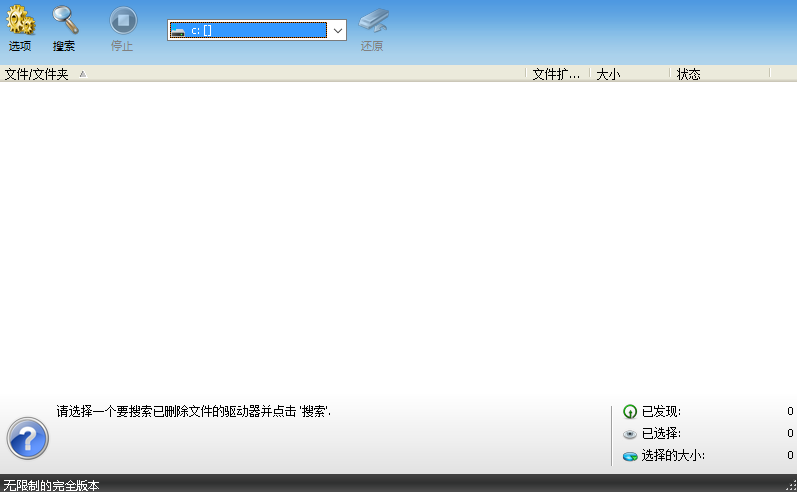Click the sort arrow in 文件/文件夹 header
The height and width of the screenshot is (492, 797).
click(x=83, y=74)
